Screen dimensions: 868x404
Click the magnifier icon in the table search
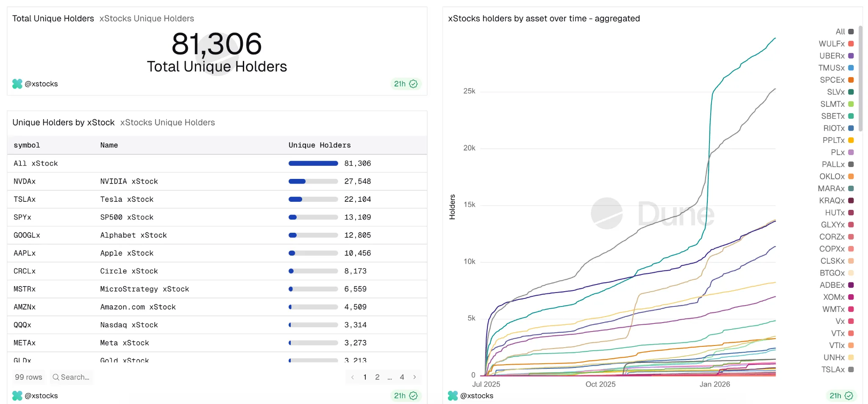point(56,377)
